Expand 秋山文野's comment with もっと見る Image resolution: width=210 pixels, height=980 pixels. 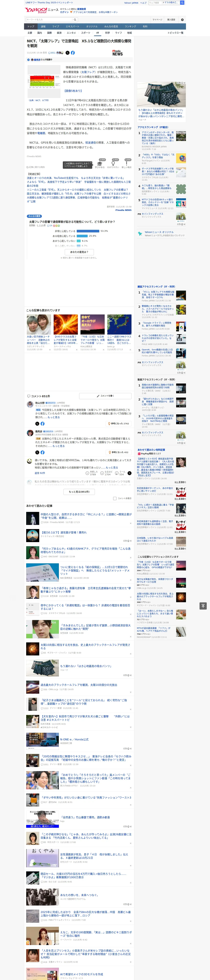54,417
